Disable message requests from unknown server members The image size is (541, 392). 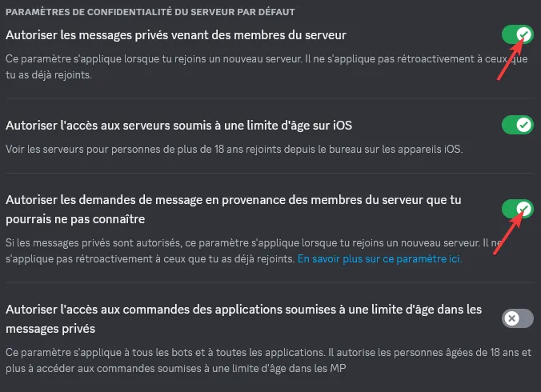click(x=517, y=209)
